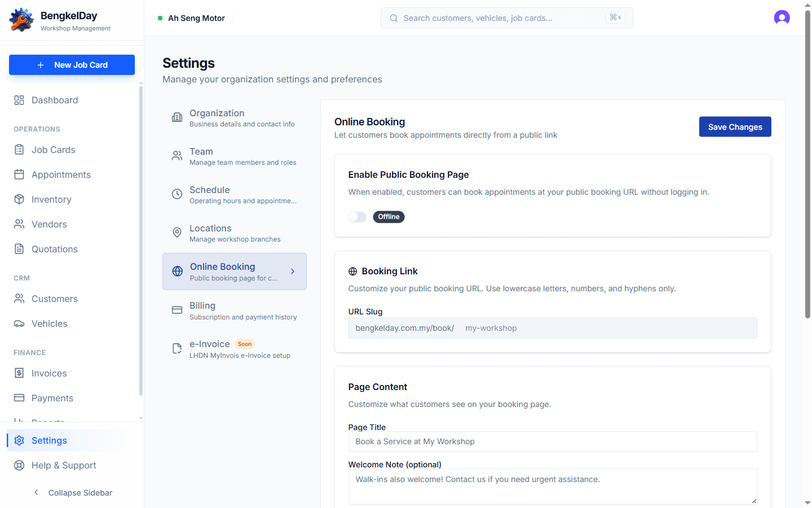812x508 pixels.
Task: Click the Schedule clock icon
Action: (177, 194)
